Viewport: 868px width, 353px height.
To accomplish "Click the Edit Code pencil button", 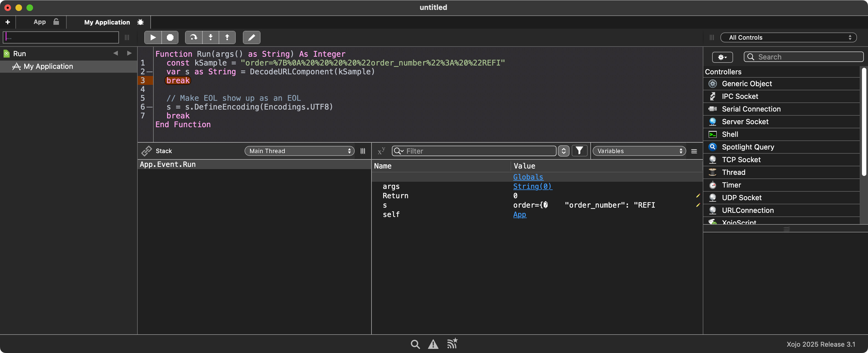I will (x=251, y=37).
